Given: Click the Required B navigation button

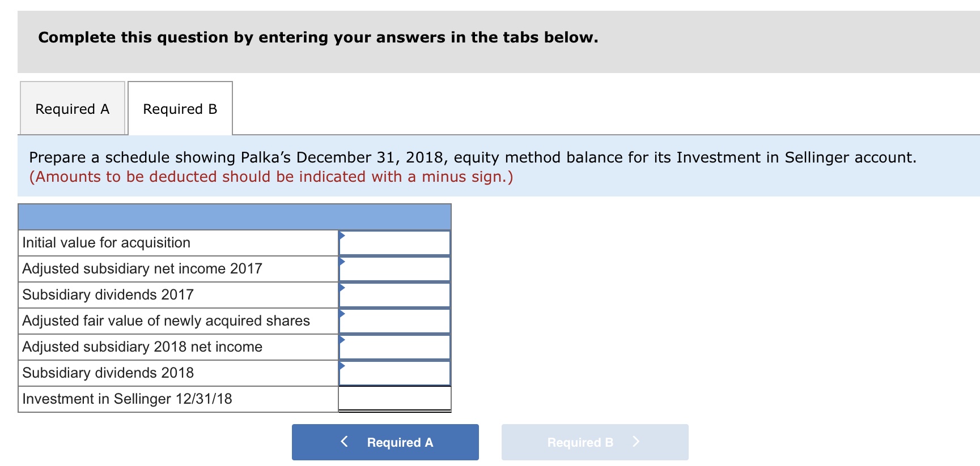Looking at the screenshot, I should click(594, 442).
